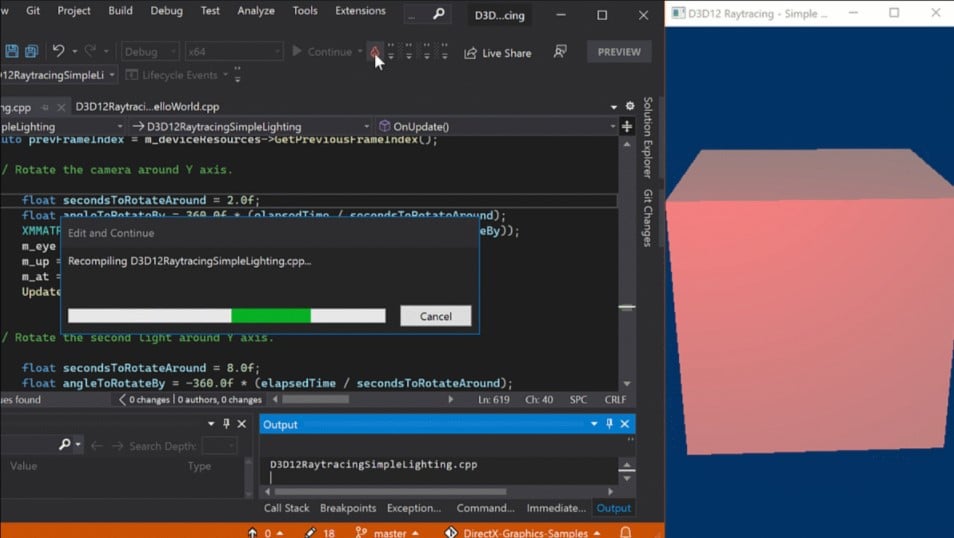954x538 pixels.
Task: Open the Test menu
Action: pos(210,10)
